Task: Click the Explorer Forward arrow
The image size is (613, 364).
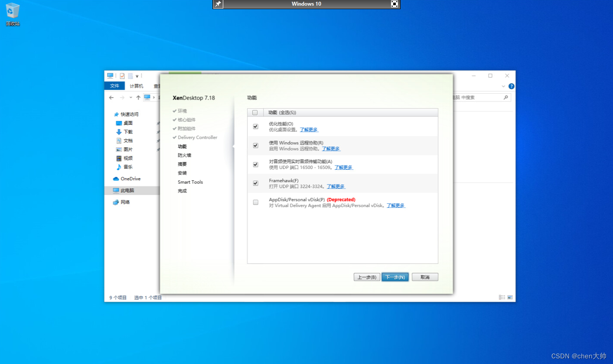Action: [x=122, y=97]
